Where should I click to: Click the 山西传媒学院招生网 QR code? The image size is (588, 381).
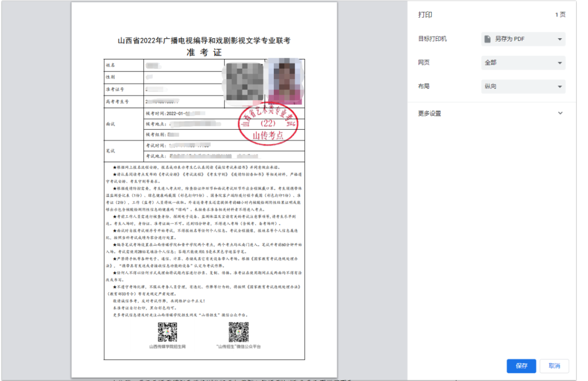(x=168, y=331)
